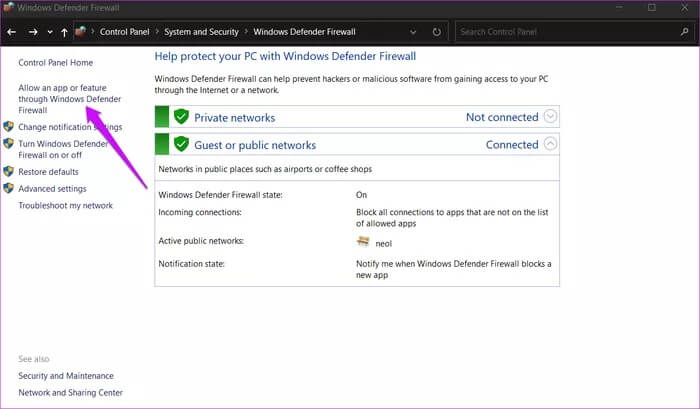Click Notification state label
The image size is (700, 409).
point(191,264)
